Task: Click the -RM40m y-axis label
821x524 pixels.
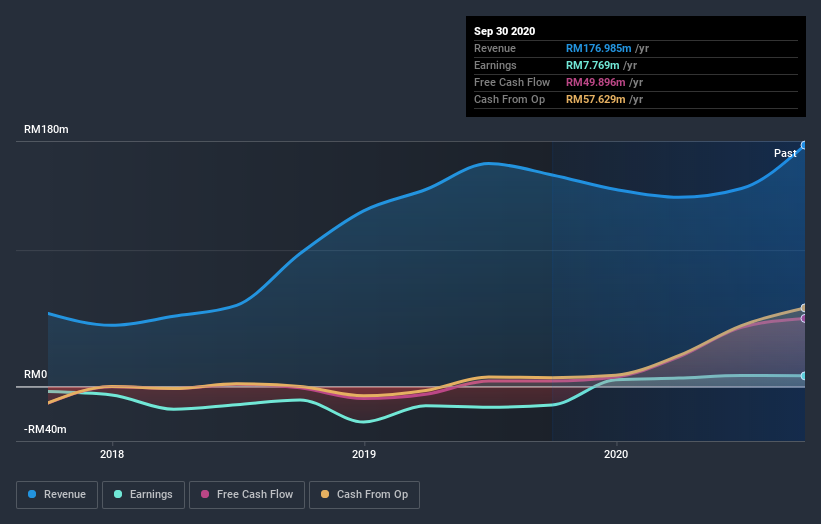Action: point(45,429)
